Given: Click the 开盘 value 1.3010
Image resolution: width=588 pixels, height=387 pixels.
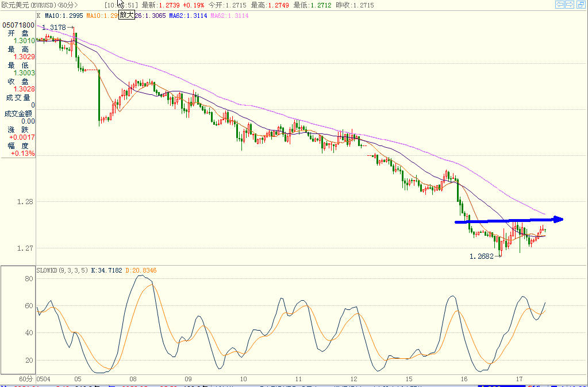Looking at the screenshot, I should tap(24, 40).
